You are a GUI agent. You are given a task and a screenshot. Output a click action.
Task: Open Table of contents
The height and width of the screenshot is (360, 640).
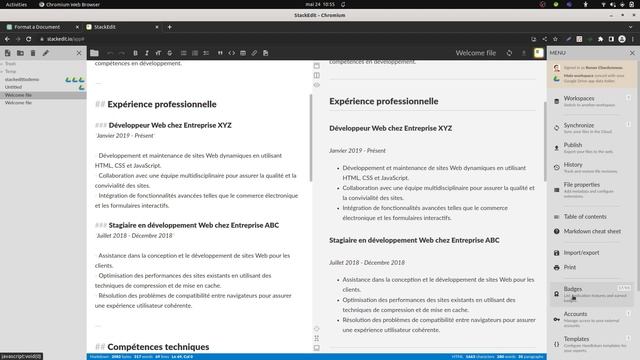point(592,217)
